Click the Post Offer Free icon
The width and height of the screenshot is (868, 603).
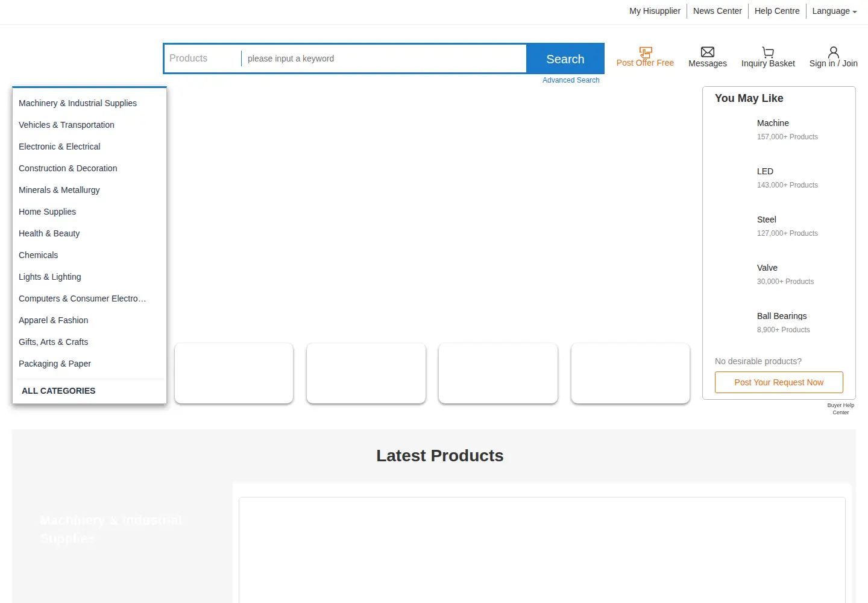click(645, 52)
